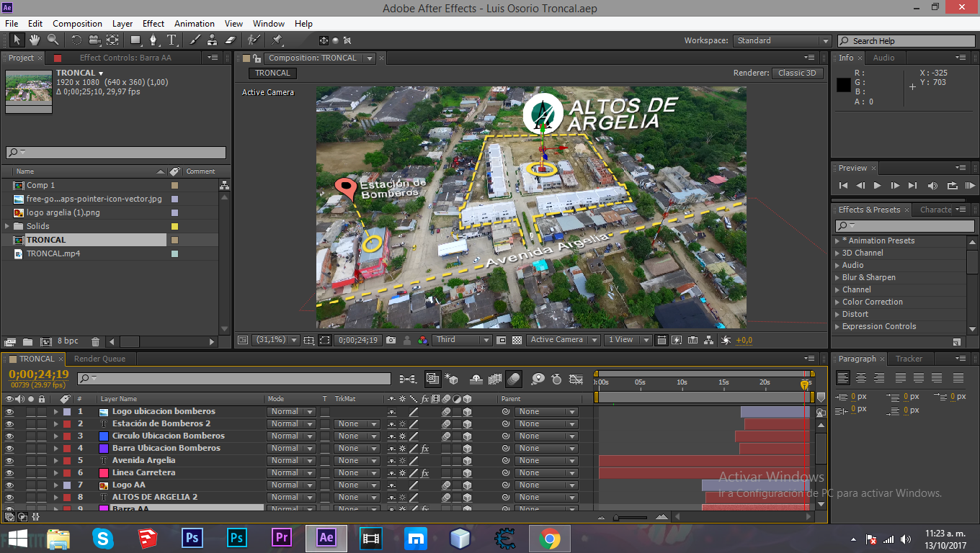The image size is (980, 553).
Task: Select the Clone Stamp tool
Action: [212, 40]
